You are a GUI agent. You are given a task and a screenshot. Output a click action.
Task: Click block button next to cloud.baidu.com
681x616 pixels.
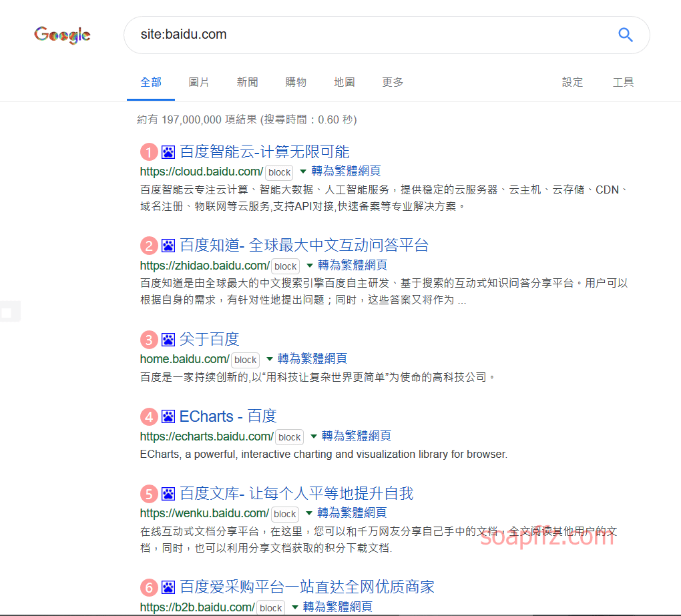click(x=279, y=172)
